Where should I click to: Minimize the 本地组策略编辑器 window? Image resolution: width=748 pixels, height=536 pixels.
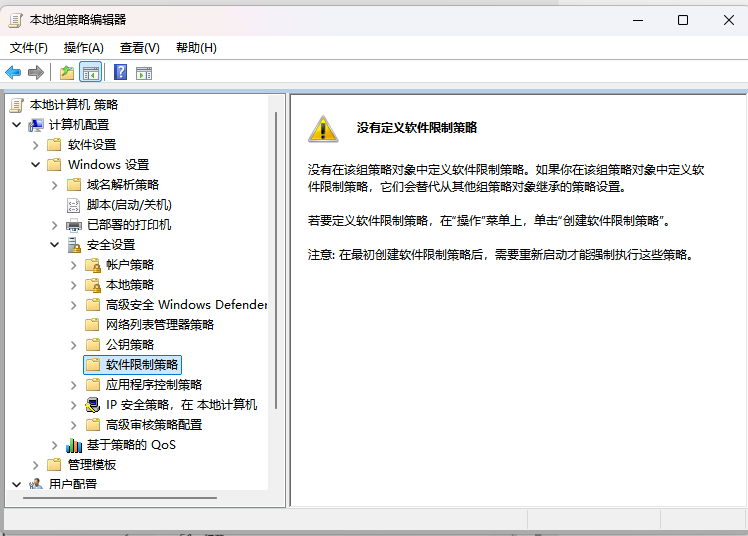point(638,20)
